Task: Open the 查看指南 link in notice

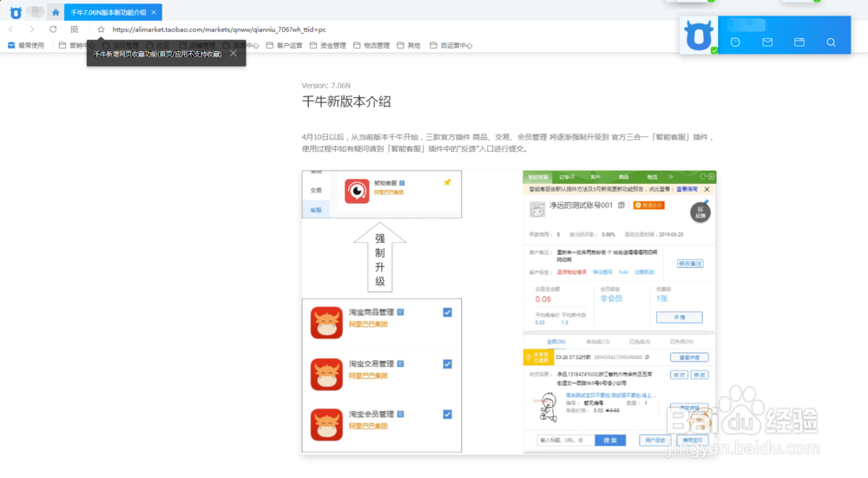Action: pos(687,189)
